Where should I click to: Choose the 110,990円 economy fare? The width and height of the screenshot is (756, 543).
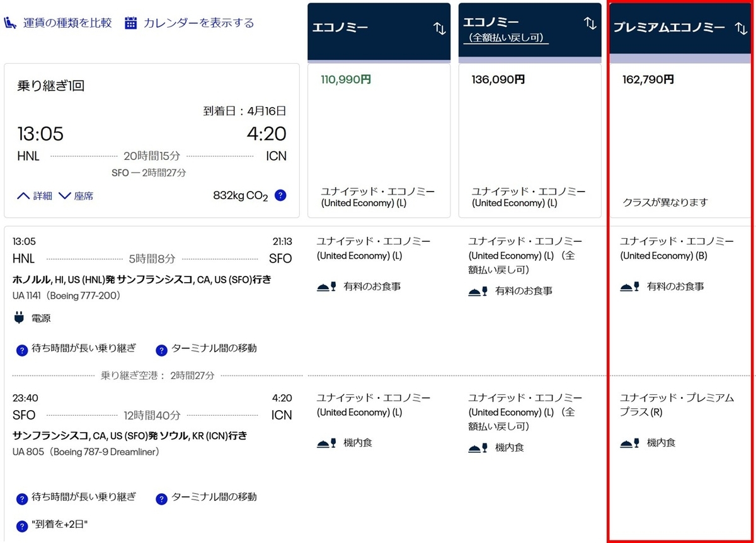pos(346,80)
